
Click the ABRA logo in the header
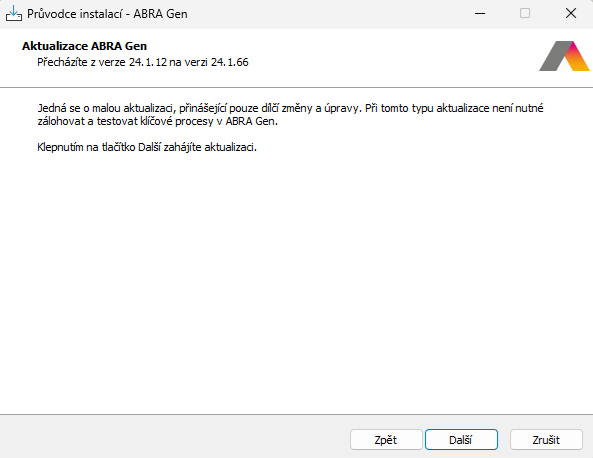[564, 56]
